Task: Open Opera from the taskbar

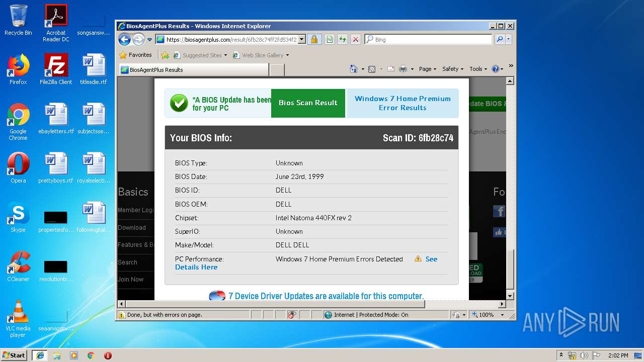Action: [108, 355]
